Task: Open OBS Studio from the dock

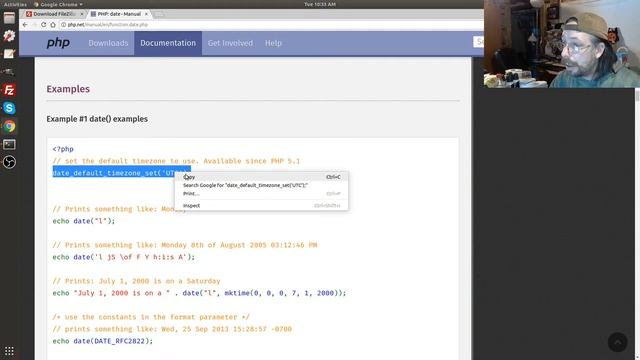Action: [x=9, y=162]
